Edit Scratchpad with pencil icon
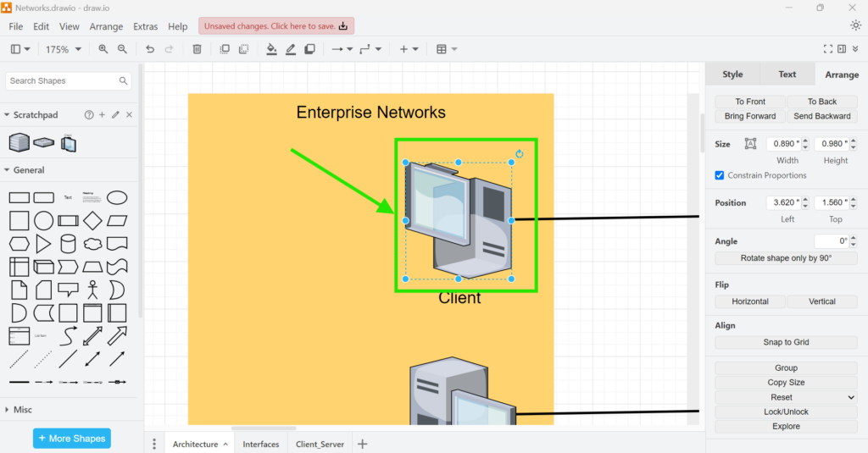Screen dimensions: 868x453 tap(115, 114)
